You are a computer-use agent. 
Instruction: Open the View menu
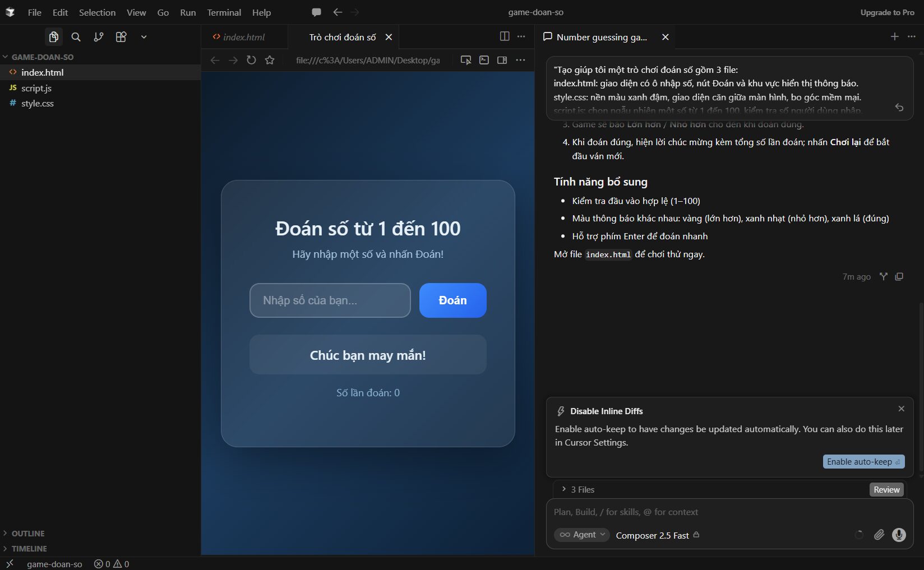[x=136, y=12]
